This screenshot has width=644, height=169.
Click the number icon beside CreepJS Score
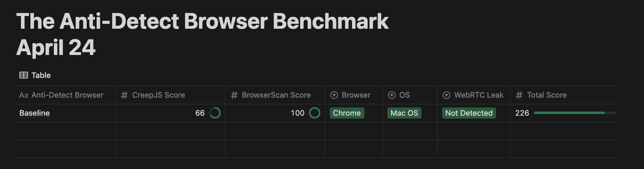point(124,95)
